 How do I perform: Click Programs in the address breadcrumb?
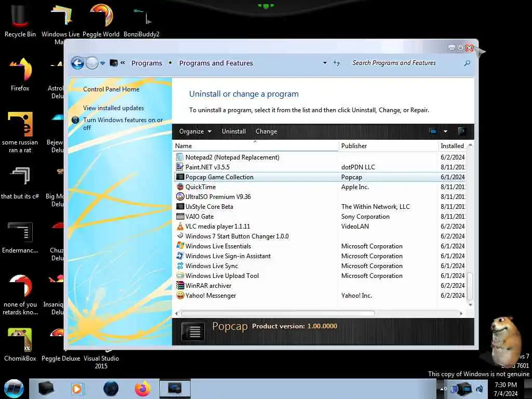click(x=147, y=63)
